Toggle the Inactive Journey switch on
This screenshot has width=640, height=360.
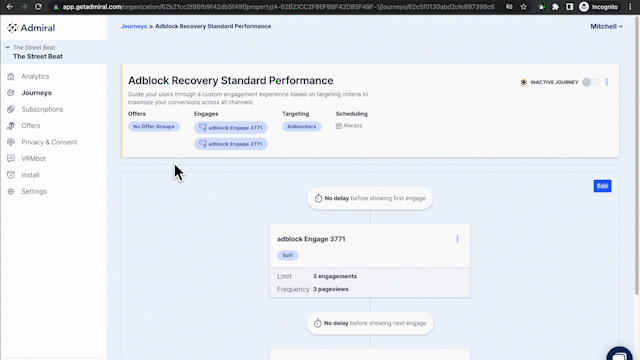coord(591,82)
